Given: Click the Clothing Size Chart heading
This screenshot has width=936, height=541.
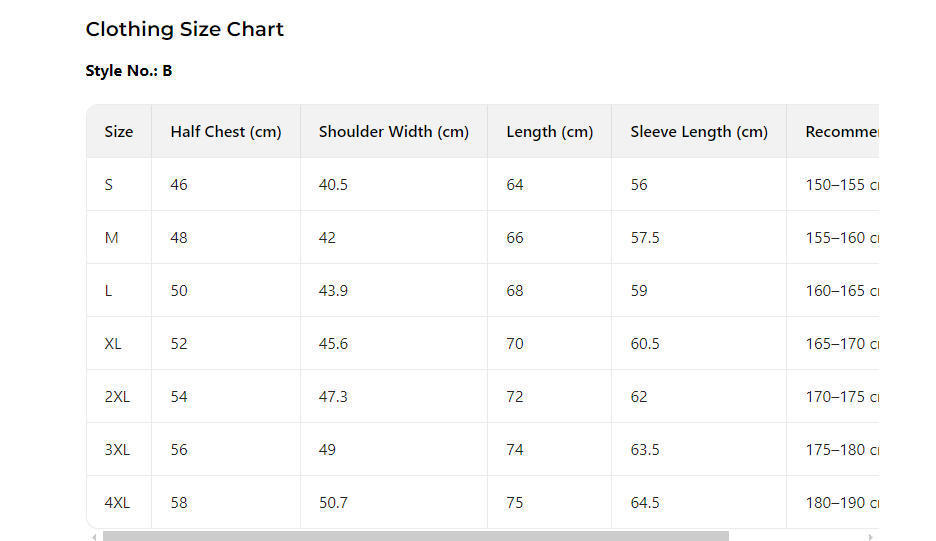Looking at the screenshot, I should click(x=185, y=30).
